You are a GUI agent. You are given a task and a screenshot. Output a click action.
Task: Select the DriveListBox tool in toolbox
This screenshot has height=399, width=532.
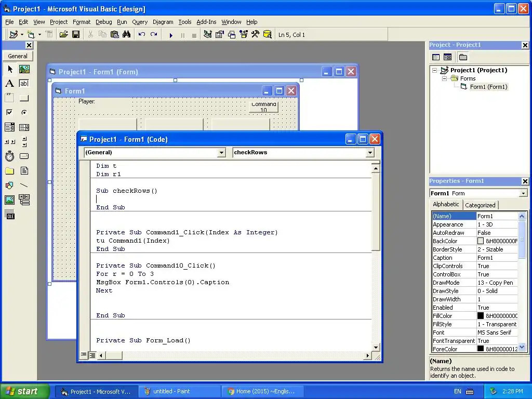click(24, 156)
